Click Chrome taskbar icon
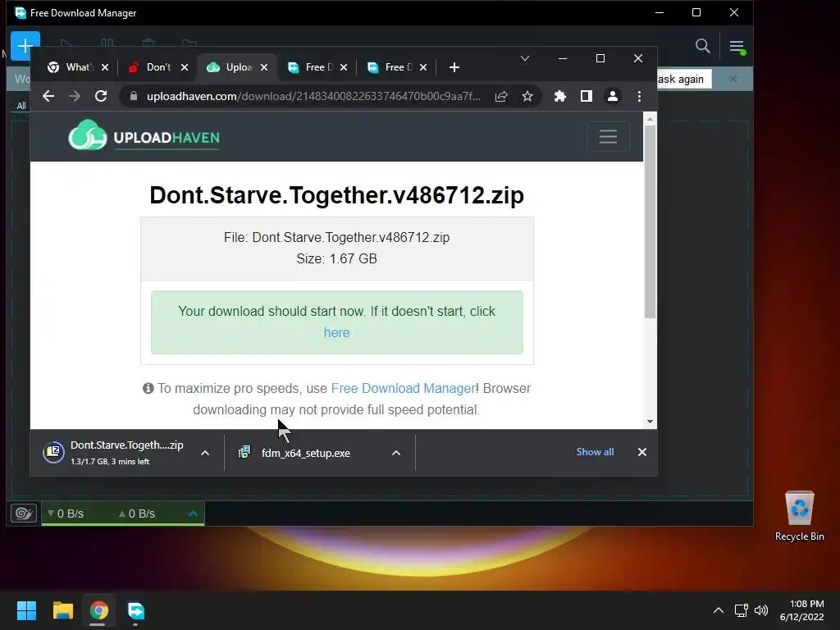The height and width of the screenshot is (630, 840). pos(98,610)
